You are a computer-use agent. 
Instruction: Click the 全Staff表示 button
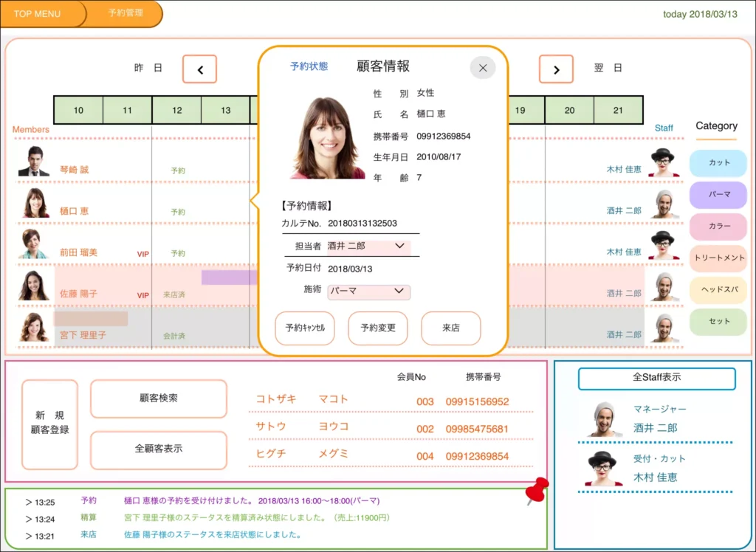[x=656, y=378]
